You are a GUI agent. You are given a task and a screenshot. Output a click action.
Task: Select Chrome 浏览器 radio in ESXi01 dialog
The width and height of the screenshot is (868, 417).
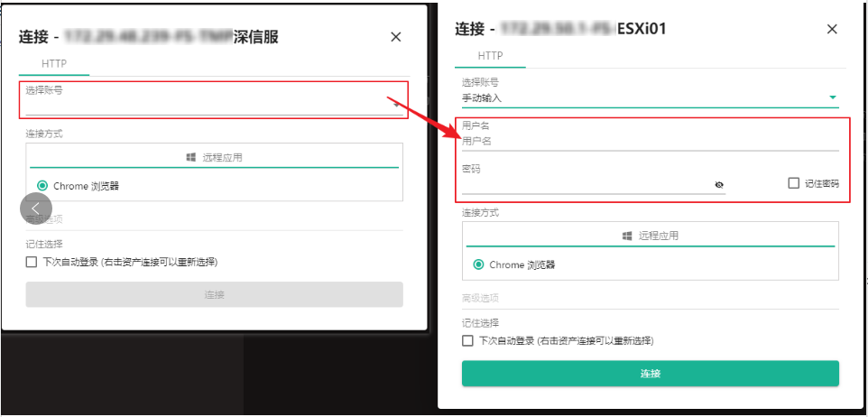point(478,264)
